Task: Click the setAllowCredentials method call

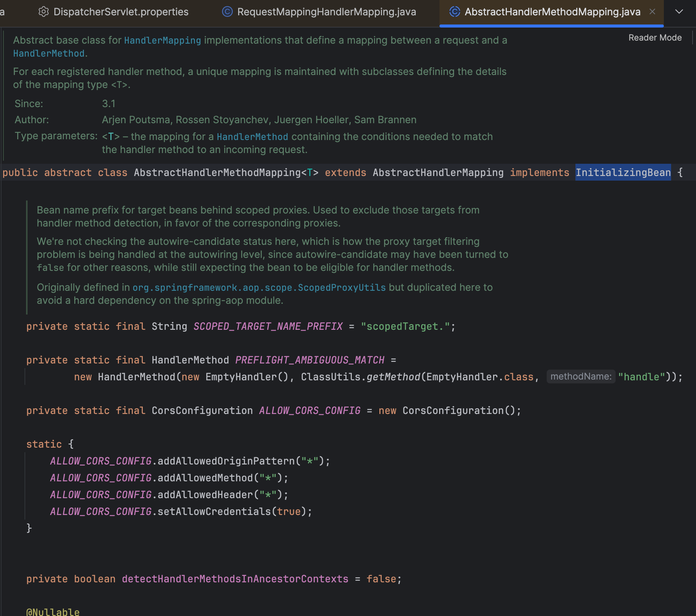Action: coord(214,512)
